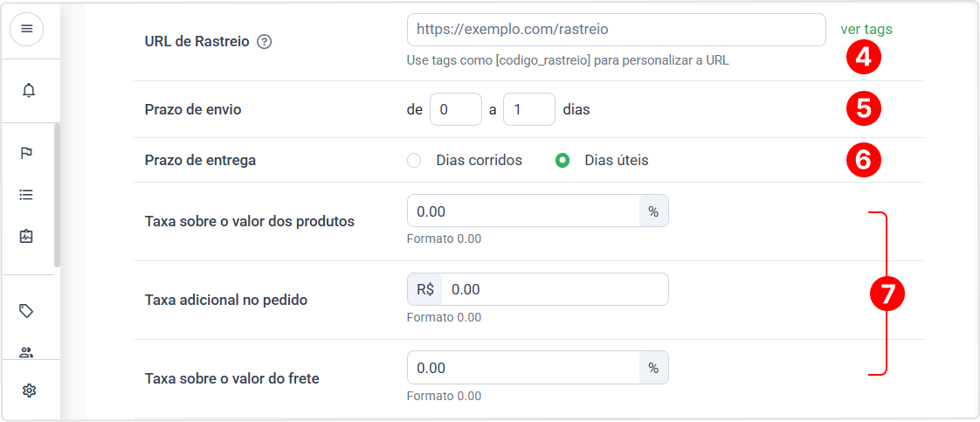Click the flag icon in sidebar
The image size is (980, 422).
[x=26, y=153]
